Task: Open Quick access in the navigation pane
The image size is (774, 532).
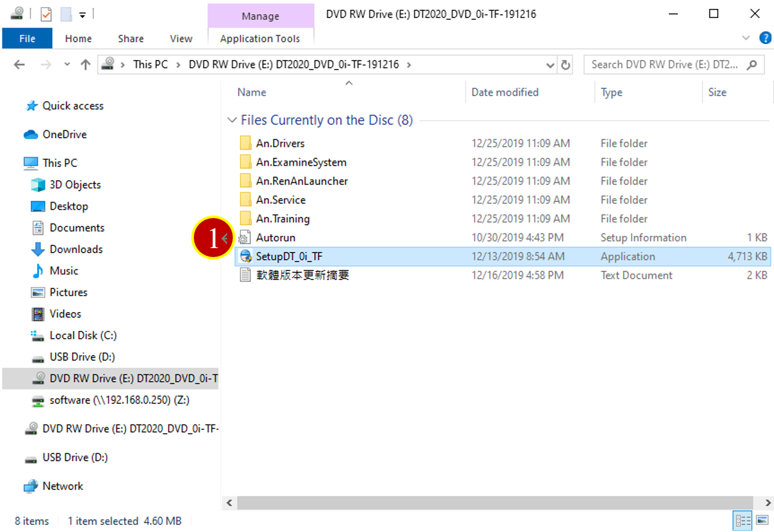Action: coord(72,106)
